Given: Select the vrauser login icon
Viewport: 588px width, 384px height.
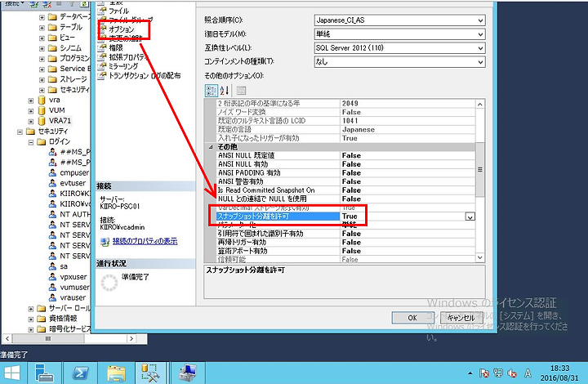Looking at the screenshot, I should coord(52,297).
